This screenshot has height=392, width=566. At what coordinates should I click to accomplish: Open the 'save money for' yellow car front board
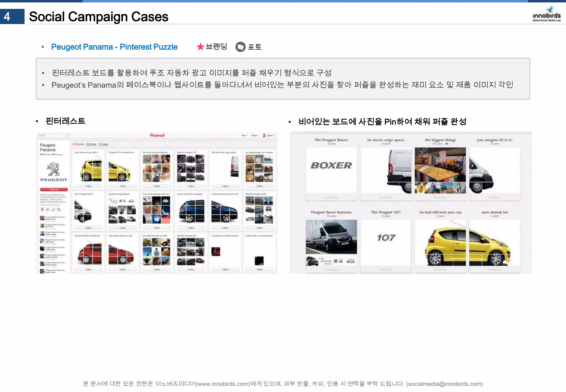[x=494, y=243]
